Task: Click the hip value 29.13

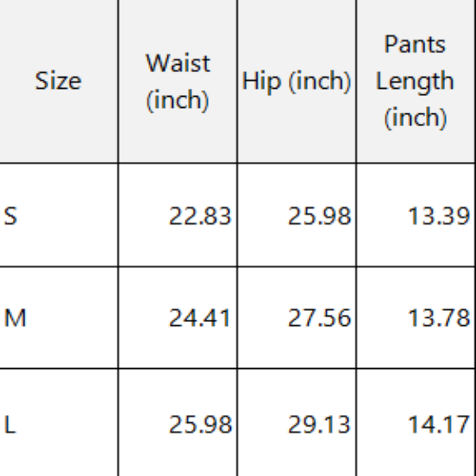Action: click(318, 424)
